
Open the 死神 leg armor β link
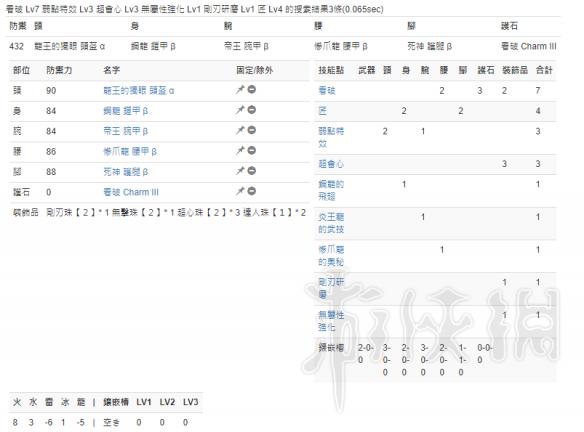point(126,172)
